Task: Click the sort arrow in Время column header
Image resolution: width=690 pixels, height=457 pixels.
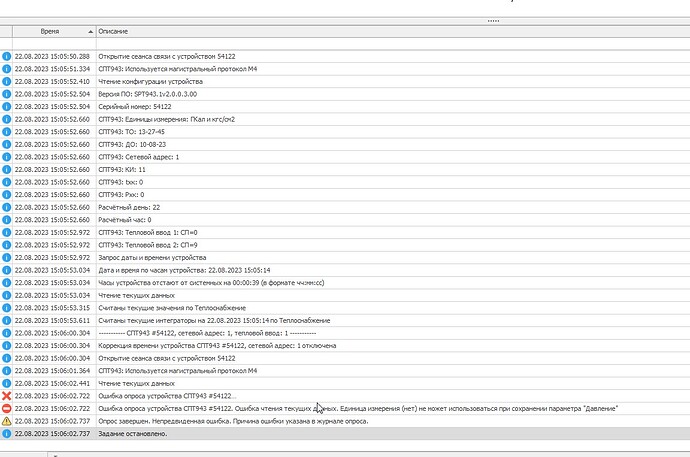Action: click(x=90, y=33)
